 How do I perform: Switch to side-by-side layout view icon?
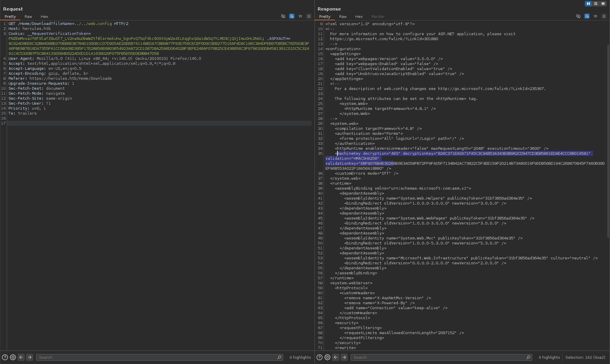[x=588, y=4]
